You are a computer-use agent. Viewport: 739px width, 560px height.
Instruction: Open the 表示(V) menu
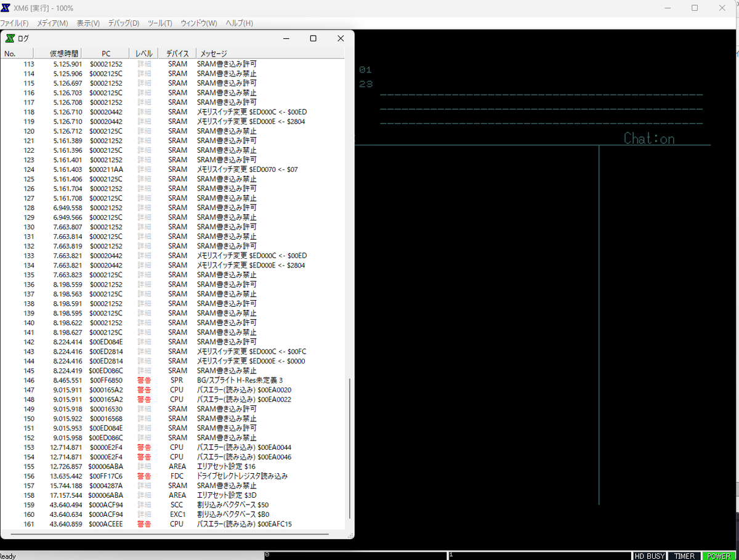pyautogui.click(x=88, y=23)
